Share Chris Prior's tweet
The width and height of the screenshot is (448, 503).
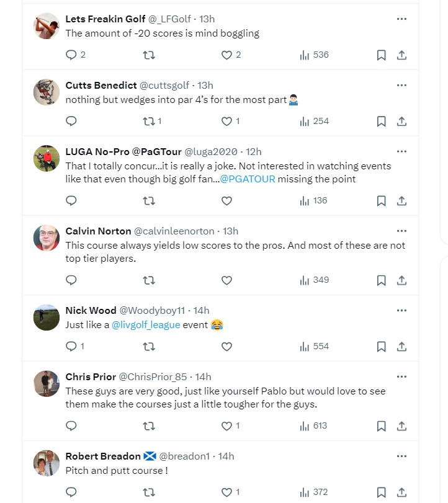[x=401, y=426]
